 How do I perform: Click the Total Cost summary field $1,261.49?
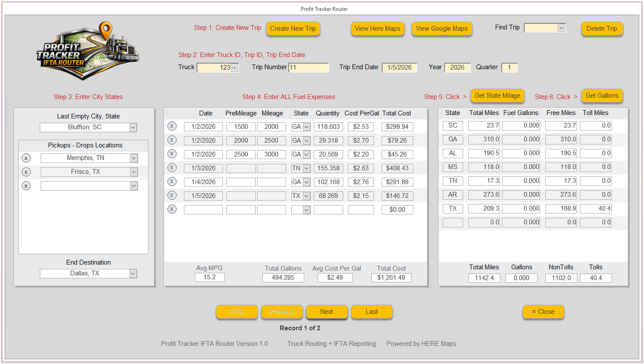391,278
